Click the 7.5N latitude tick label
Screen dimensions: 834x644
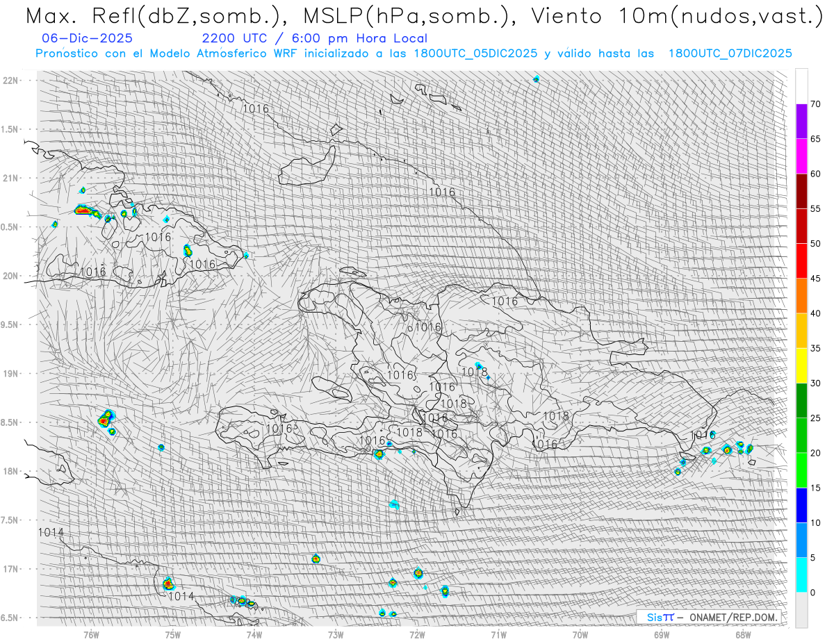pos(10,520)
